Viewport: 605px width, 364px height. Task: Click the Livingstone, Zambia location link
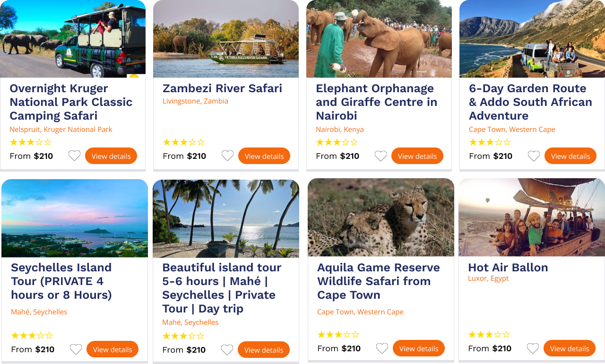[x=195, y=101]
